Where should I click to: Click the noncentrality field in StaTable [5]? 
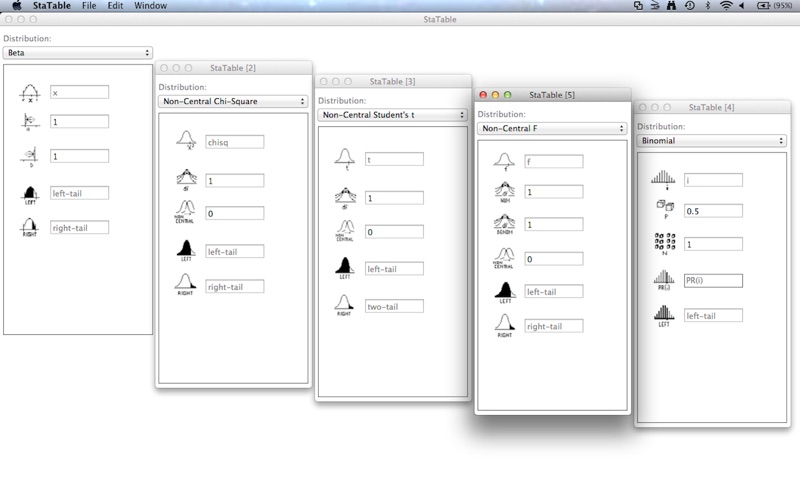[x=554, y=259]
